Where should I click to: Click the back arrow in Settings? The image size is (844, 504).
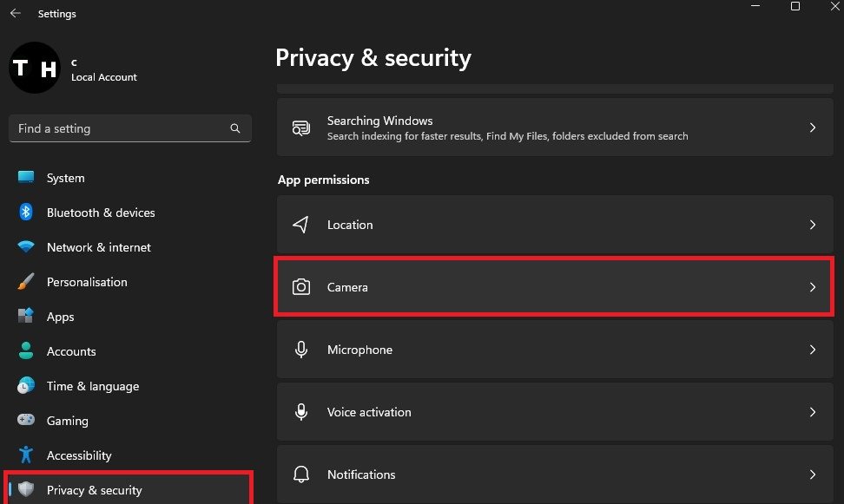tap(15, 14)
